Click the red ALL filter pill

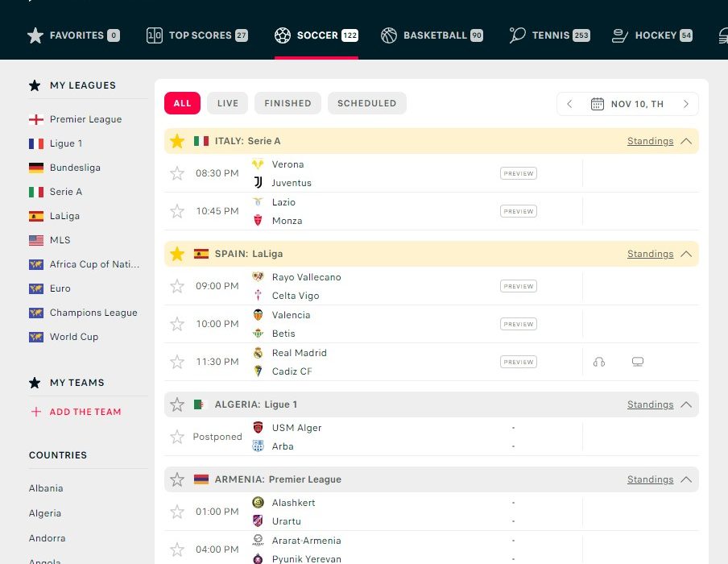(182, 103)
